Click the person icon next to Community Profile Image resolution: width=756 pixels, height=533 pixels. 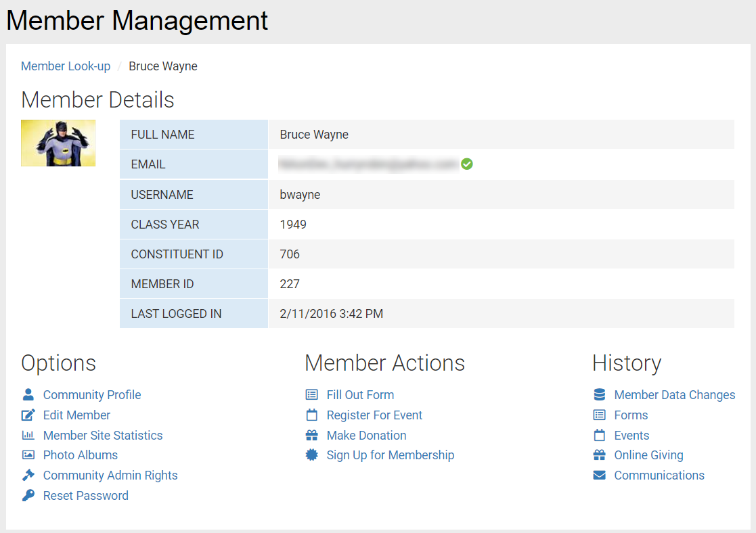(27, 394)
